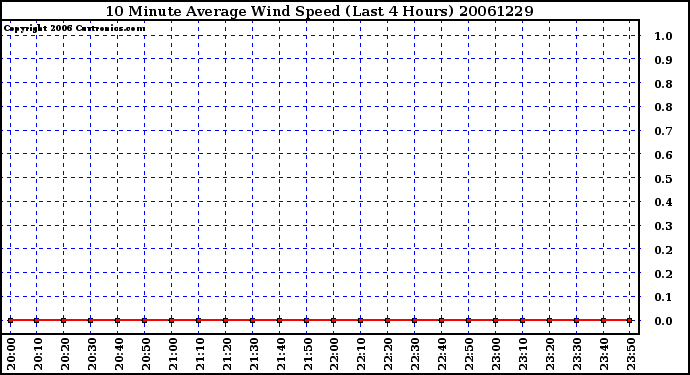Click the 20:40 time axis label
The image size is (690, 375).
[118, 355]
